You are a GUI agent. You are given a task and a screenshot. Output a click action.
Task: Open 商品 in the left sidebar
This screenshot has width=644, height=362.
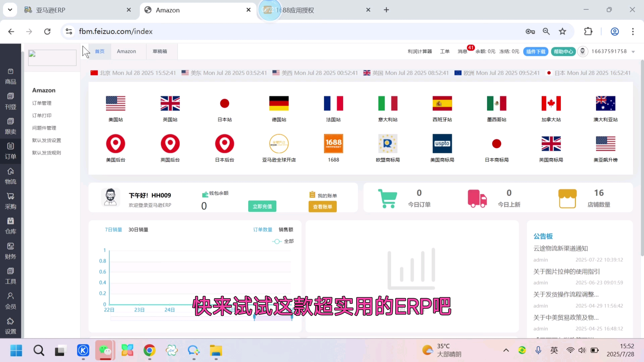pos(11,77)
